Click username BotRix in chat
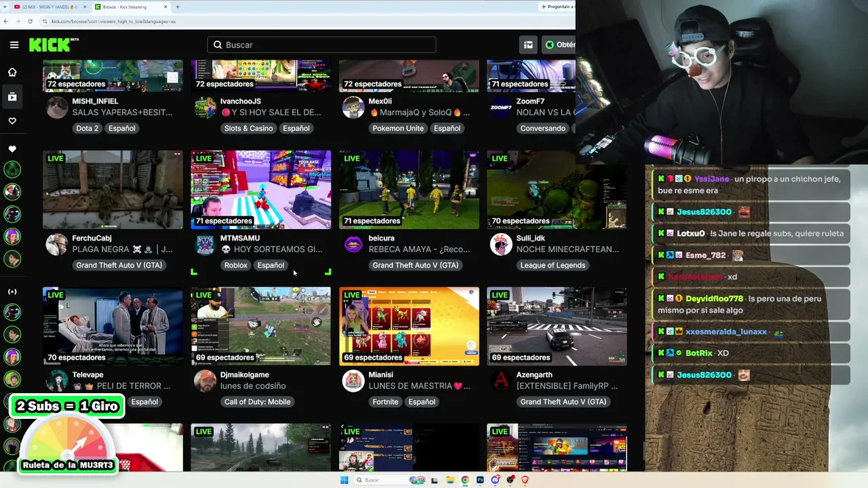 coord(699,353)
